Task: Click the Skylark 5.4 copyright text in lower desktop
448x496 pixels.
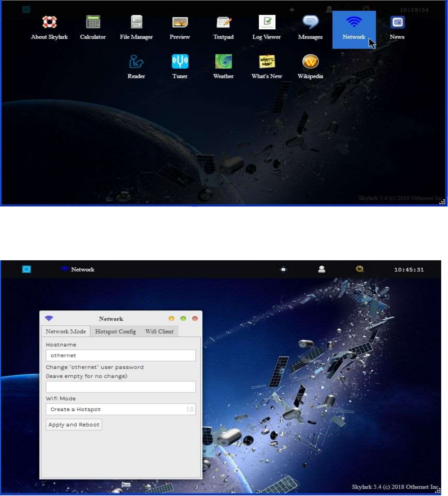Action: click(395, 487)
